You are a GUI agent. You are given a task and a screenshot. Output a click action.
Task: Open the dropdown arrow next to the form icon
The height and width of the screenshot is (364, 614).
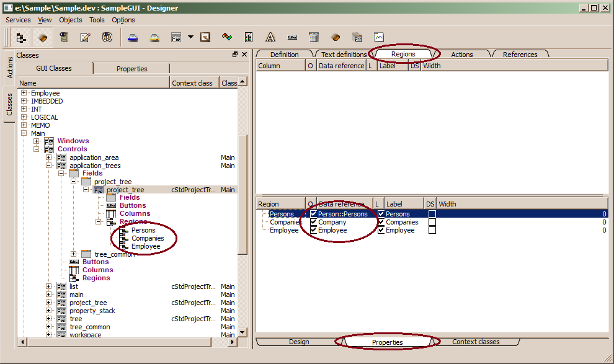pyautogui.click(x=190, y=37)
